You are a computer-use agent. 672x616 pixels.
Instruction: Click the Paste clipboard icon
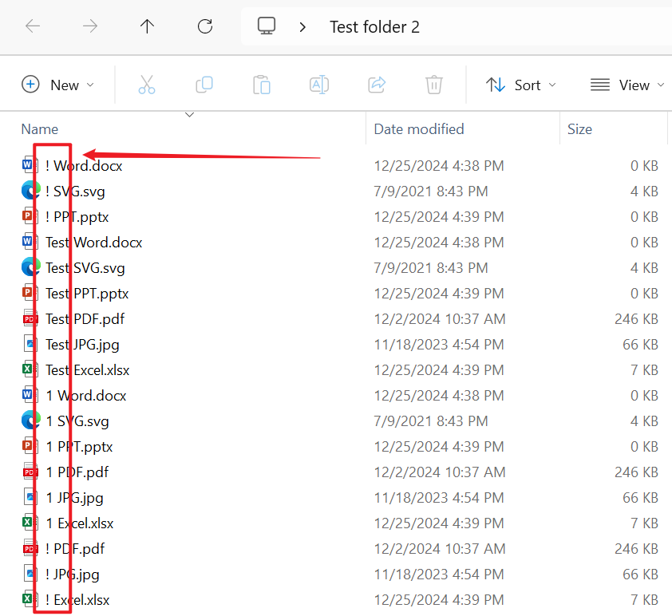click(262, 85)
